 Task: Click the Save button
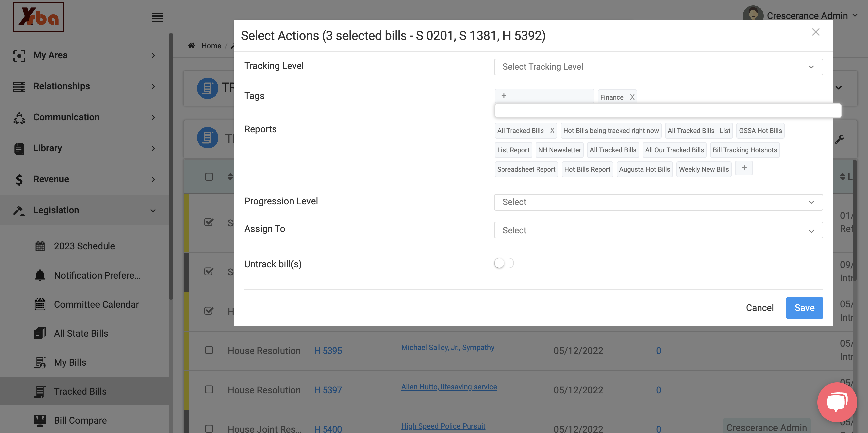(x=804, y=308)
